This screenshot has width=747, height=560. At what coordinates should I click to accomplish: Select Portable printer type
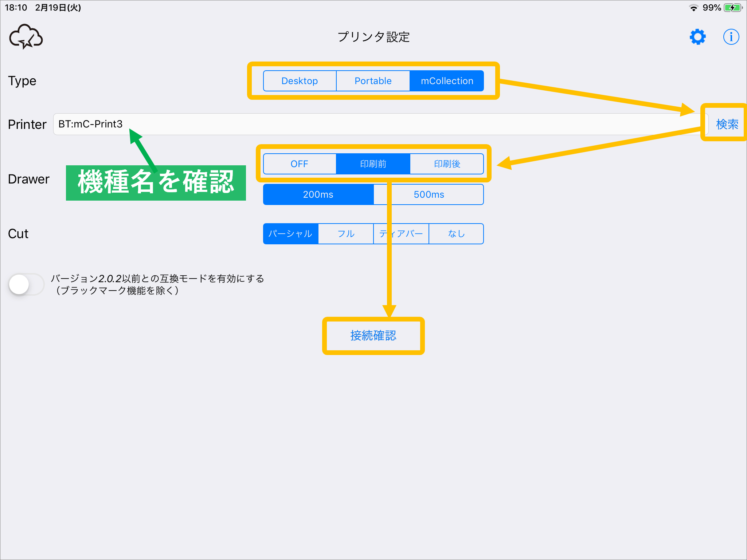point(373,81)
